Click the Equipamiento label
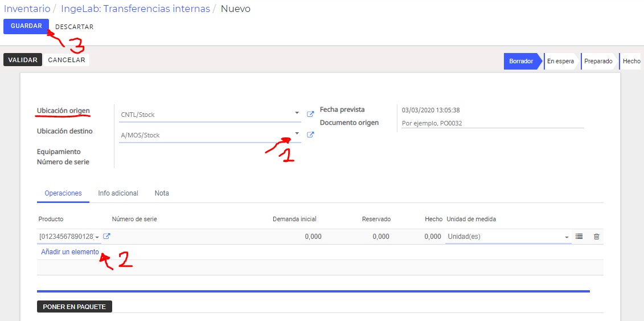The width and height of the screenshot is (644, 321). tap(59, 152)
